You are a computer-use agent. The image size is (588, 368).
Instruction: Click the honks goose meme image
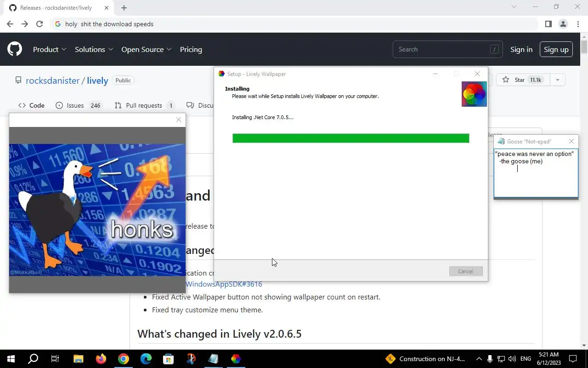click(97, 210)
